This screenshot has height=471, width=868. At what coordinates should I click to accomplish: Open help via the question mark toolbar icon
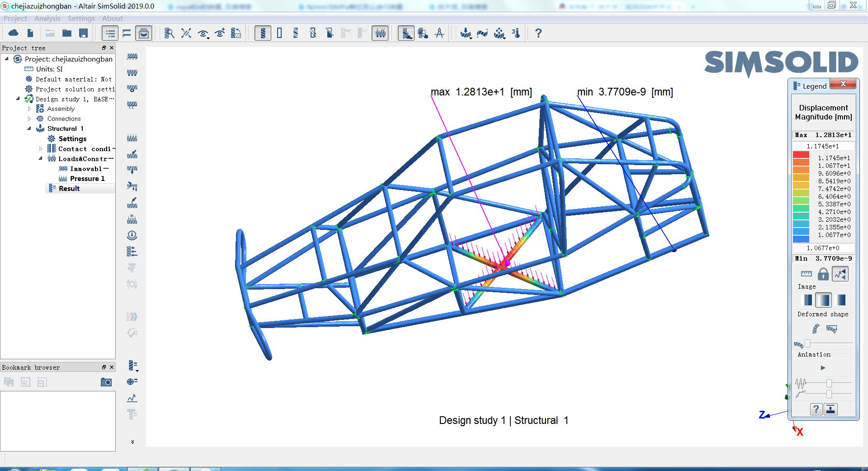pyautogui.click(x=538, y=33)
